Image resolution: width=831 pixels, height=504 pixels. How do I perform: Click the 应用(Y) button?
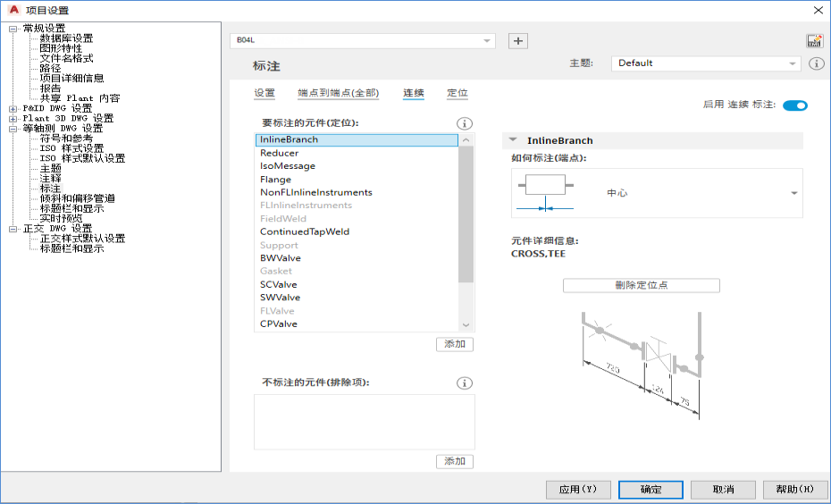(x=578, y=489)
